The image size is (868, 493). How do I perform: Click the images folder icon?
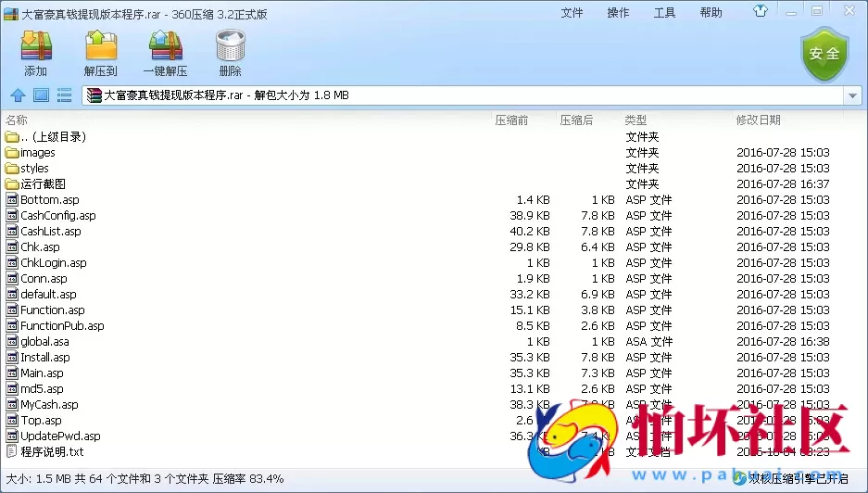pyautogui.click(x=12, y=152)
